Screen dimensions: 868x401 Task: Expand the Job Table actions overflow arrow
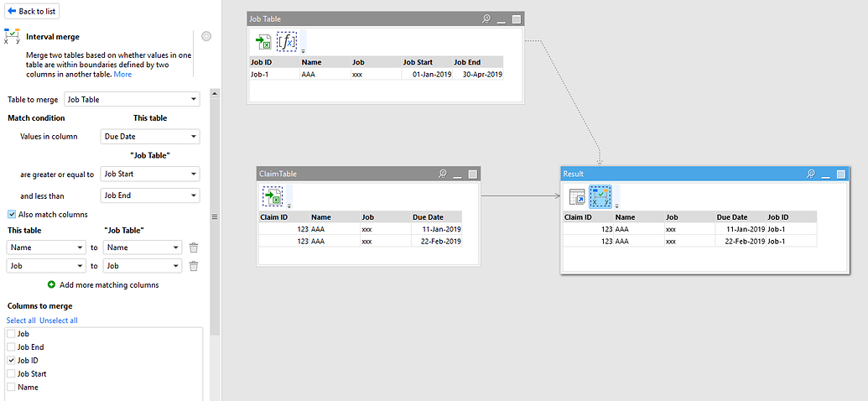tap(304, 51)
